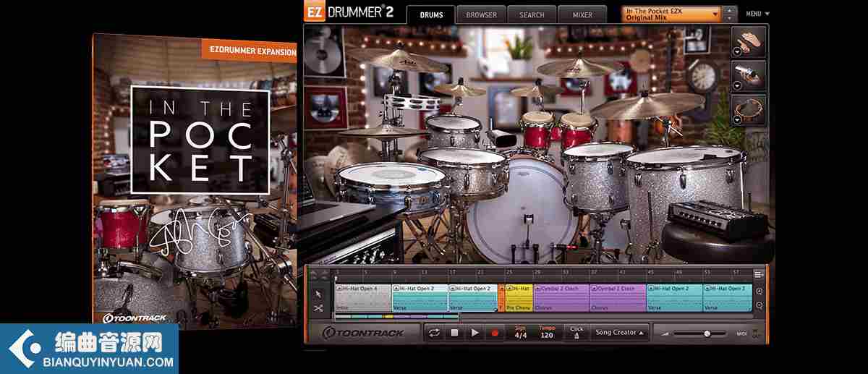Open the bianquyinyuan.com website link
Viewport: 868px width, 374px height.
pos(109,362)
